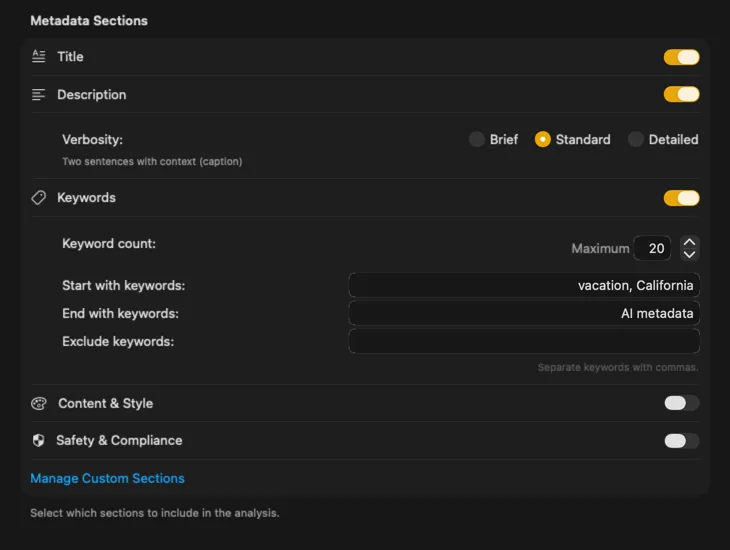Click the 'Exclude keywords:' label
Screen dimensions: 730x550
pyautogui.click(x=118, y=341)
